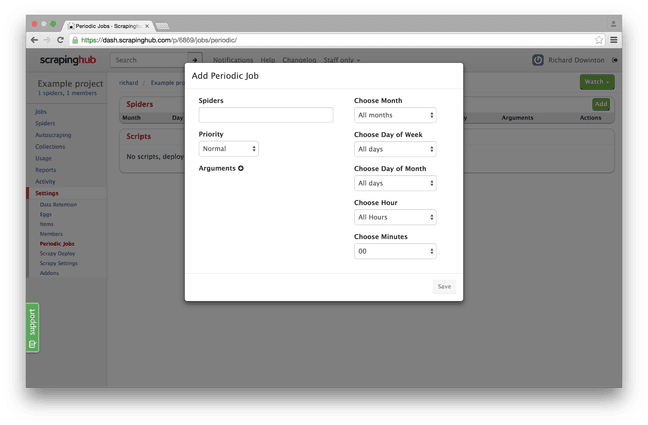Click the logout icon beside the username
The image size is (648, 425).
[615, 60]
